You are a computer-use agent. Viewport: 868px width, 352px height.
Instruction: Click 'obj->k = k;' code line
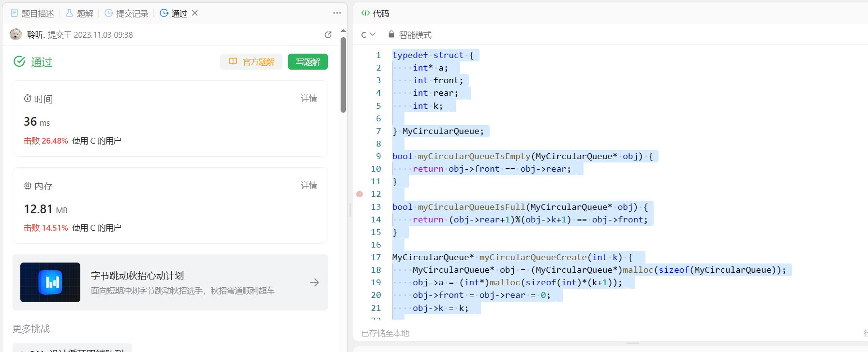(440, 308)
